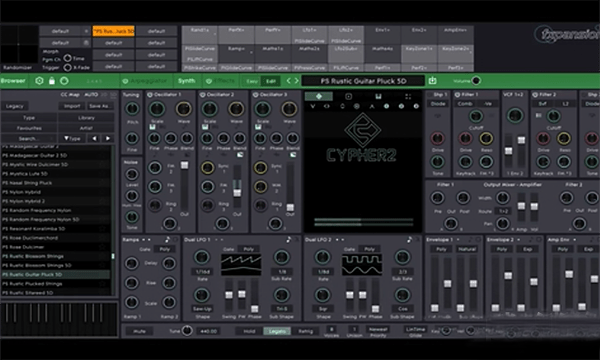Open Dual LFO 2 Shape dropdown Sqr
Screen dimensions: 600x360
pyautogui.click(x=323, y=309)
